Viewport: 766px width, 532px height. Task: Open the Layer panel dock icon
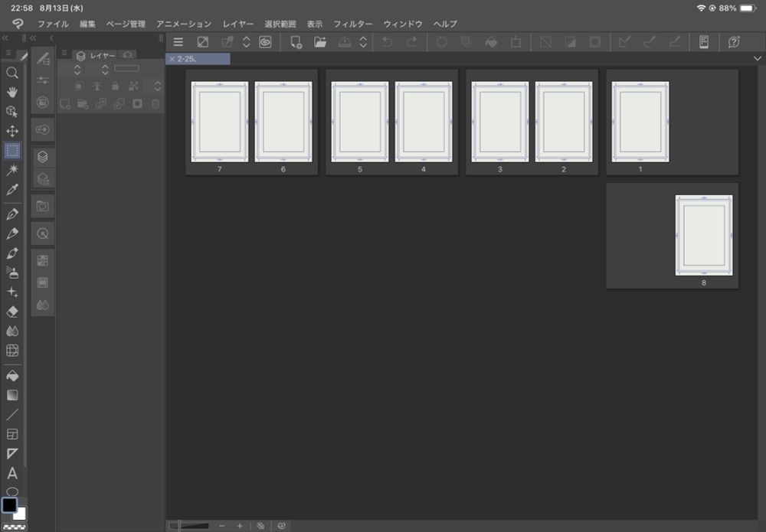pyautogui.click(x=43, y=157)
